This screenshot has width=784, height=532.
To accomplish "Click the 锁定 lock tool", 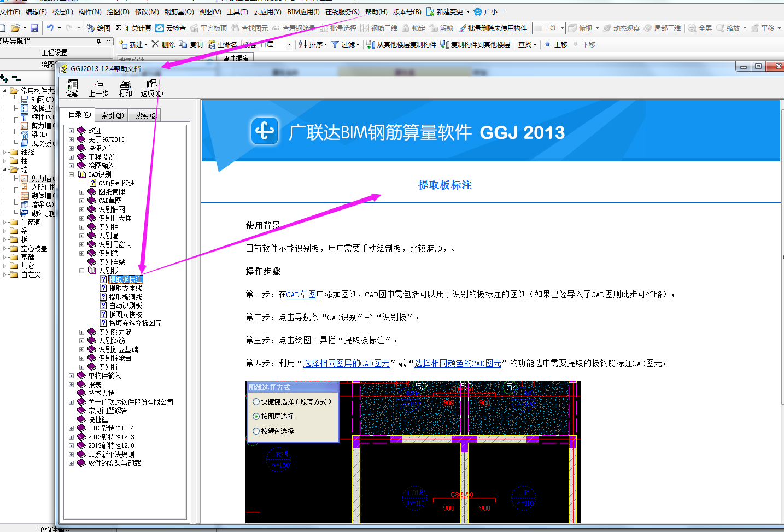I will (x=413, y=28).
